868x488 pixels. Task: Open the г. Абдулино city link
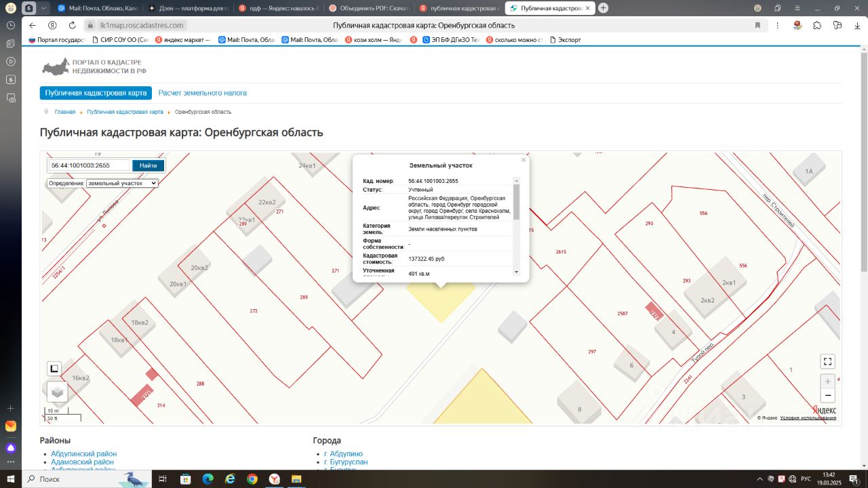click(x=343, y=454)
